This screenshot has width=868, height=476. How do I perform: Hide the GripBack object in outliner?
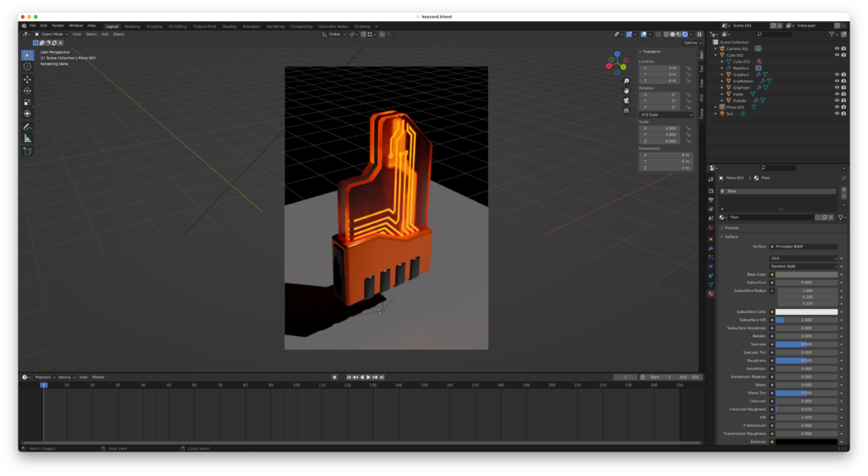point(837,75)
